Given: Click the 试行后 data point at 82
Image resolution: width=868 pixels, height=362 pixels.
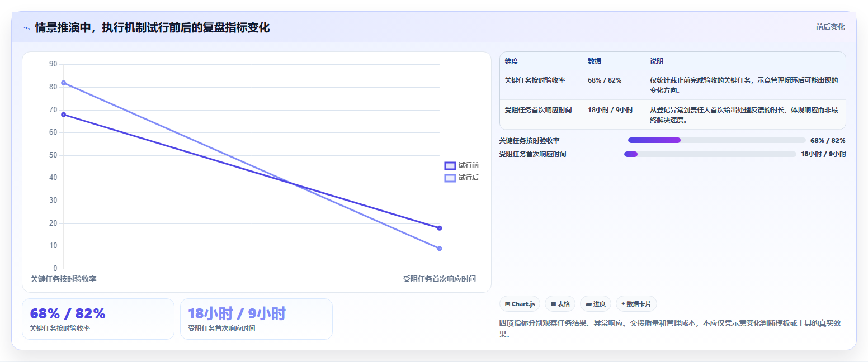Looking at the screenshot, I should (x=63, y=83).
